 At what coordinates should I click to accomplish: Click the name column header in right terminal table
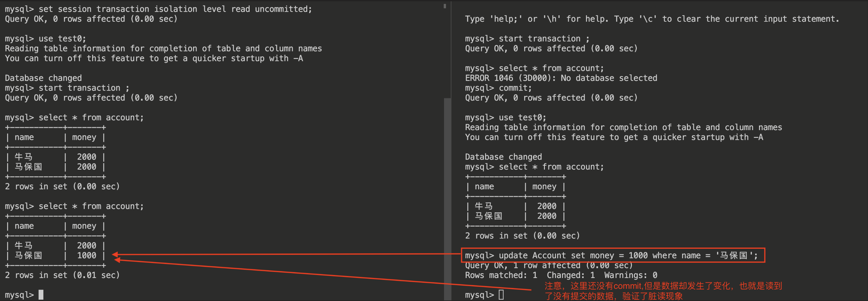tap(484, 186)
